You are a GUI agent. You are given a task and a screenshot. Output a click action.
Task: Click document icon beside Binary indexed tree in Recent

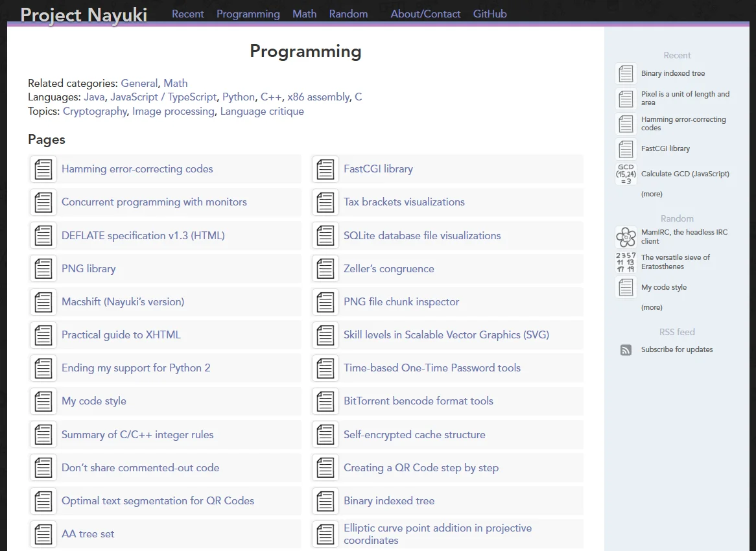click(x=626, y=74)
